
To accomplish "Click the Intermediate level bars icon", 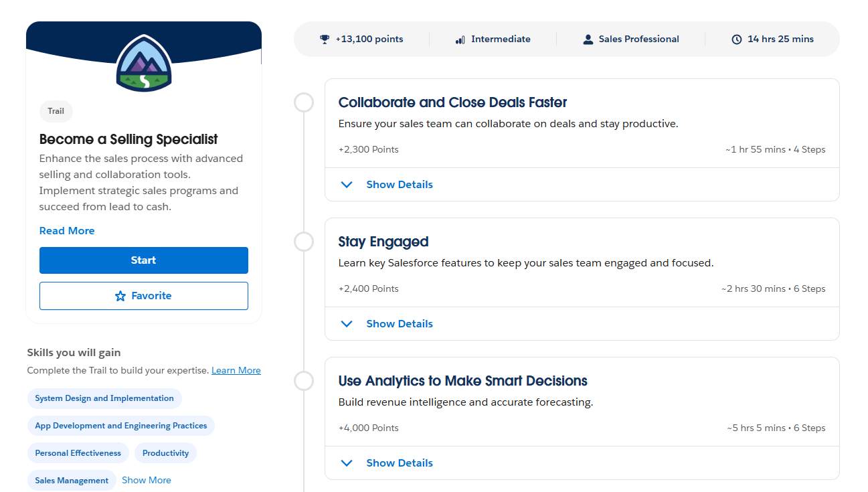I will (460, 39).
